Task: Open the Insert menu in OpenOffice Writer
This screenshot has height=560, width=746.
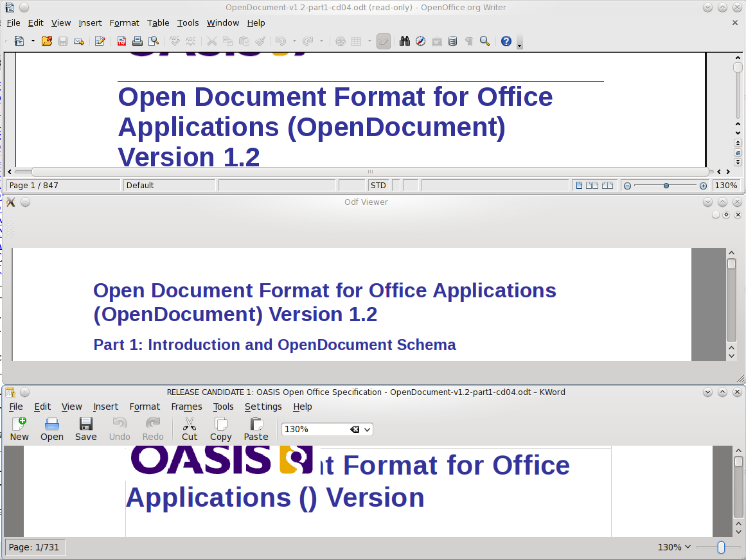Action: (90, 23)
